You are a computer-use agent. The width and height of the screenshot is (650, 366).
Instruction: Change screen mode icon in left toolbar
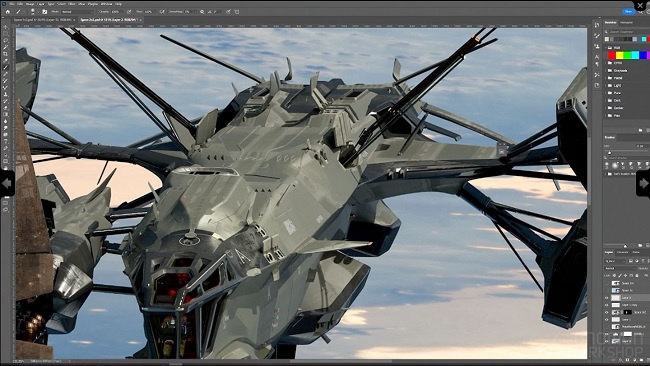pos(5,210)
